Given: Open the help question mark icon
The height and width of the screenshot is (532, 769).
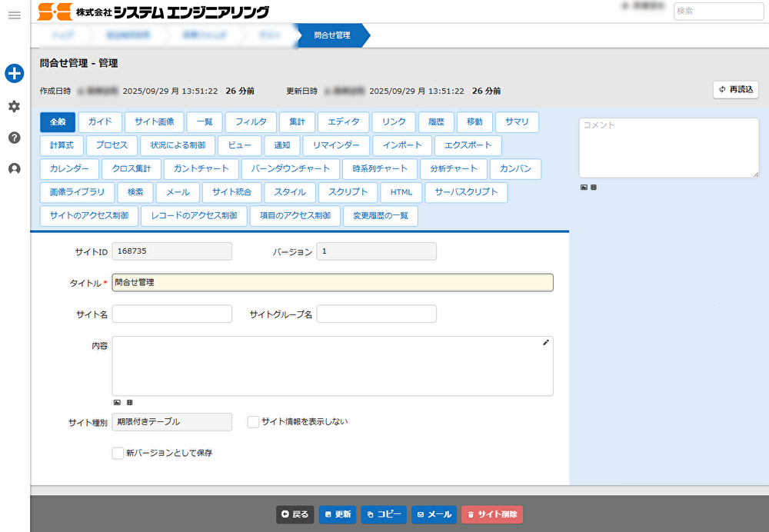Looking at the screenshot, I should (x=14, y=138).
